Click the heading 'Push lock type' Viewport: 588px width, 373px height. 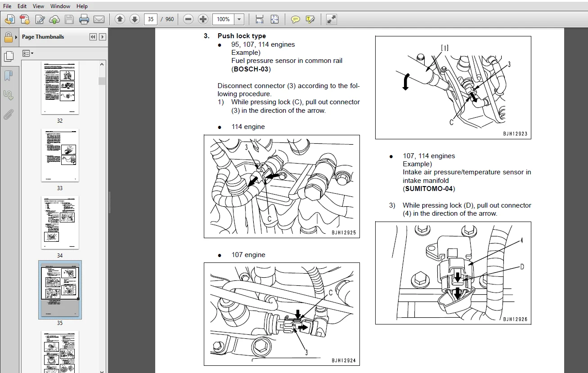pos(242,36)
